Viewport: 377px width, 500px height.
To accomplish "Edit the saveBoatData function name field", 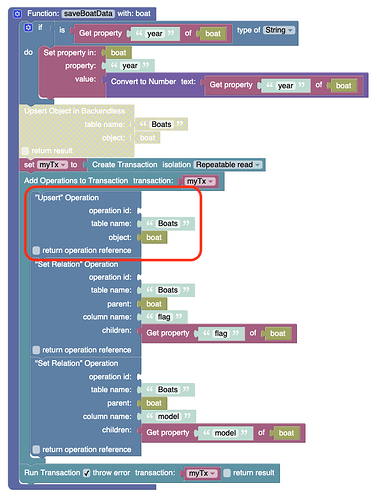I will pyautogui.click(x=88, y=14).
